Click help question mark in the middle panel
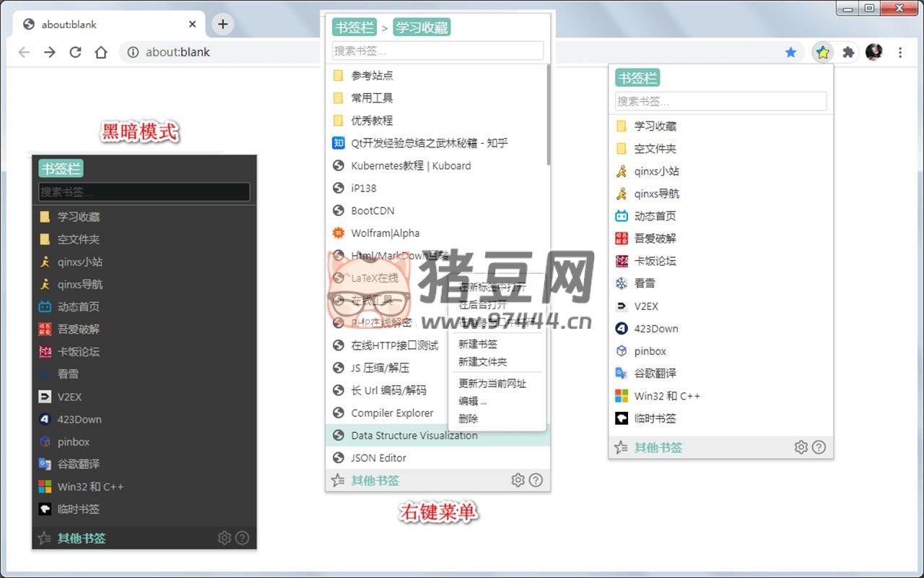The image size is (924, 578). 536,480
